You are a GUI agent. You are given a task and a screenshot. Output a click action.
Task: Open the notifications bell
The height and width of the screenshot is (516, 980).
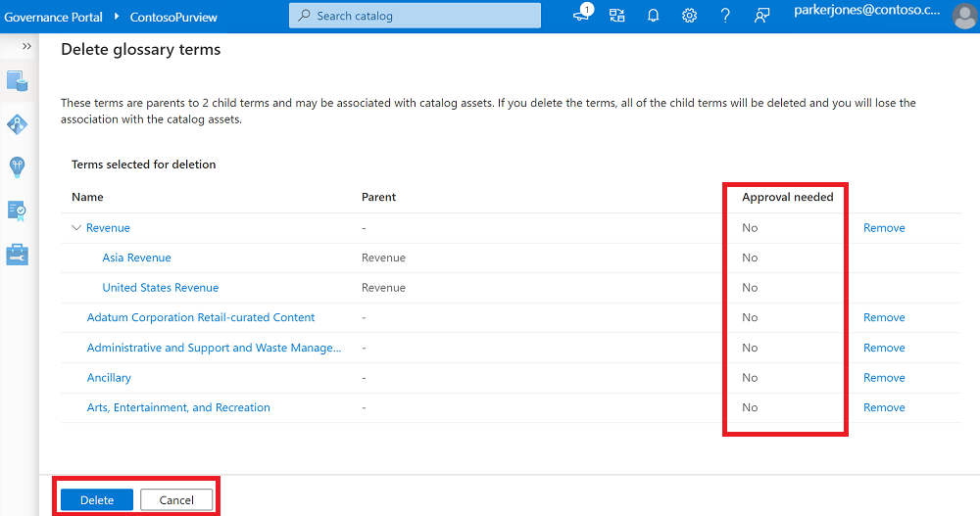653,16
